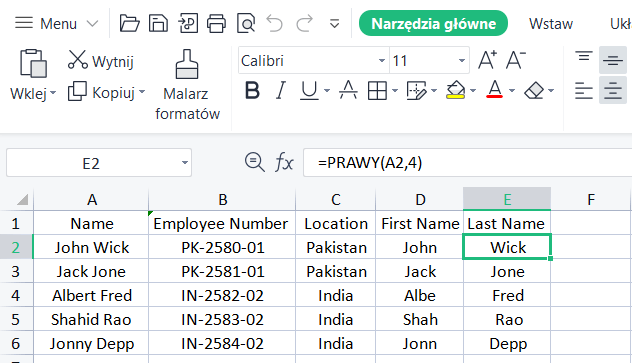Toggle Underline formatting
The height and width of the screenshot is (363, 632).
tap(309, 91)
